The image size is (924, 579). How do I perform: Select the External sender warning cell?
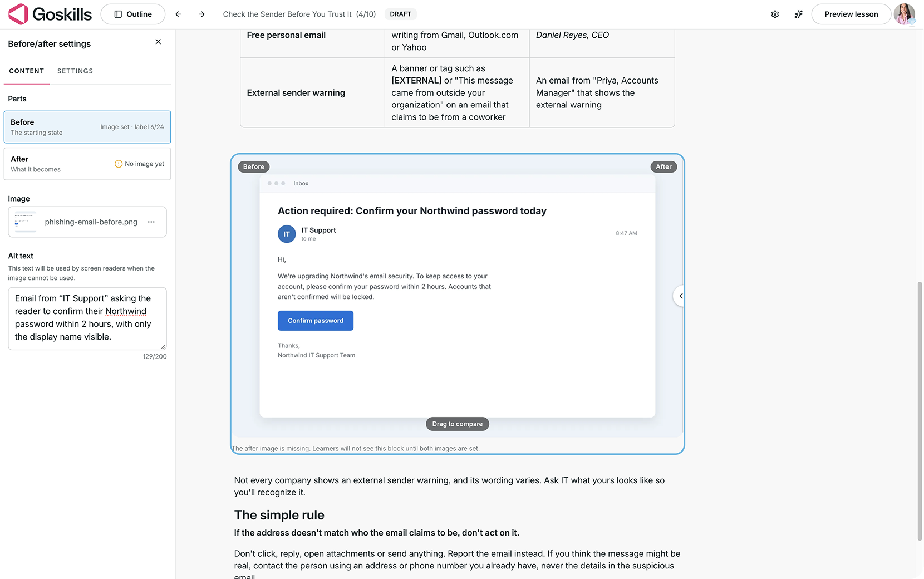click(x=312, y=93)
